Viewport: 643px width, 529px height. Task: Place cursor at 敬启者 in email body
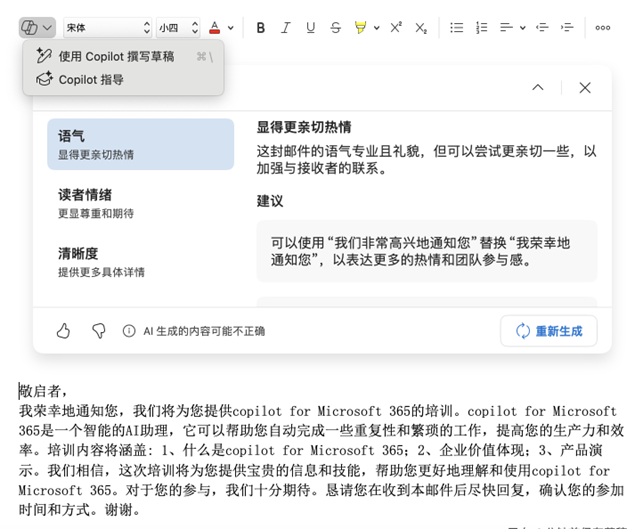[43, 391]
